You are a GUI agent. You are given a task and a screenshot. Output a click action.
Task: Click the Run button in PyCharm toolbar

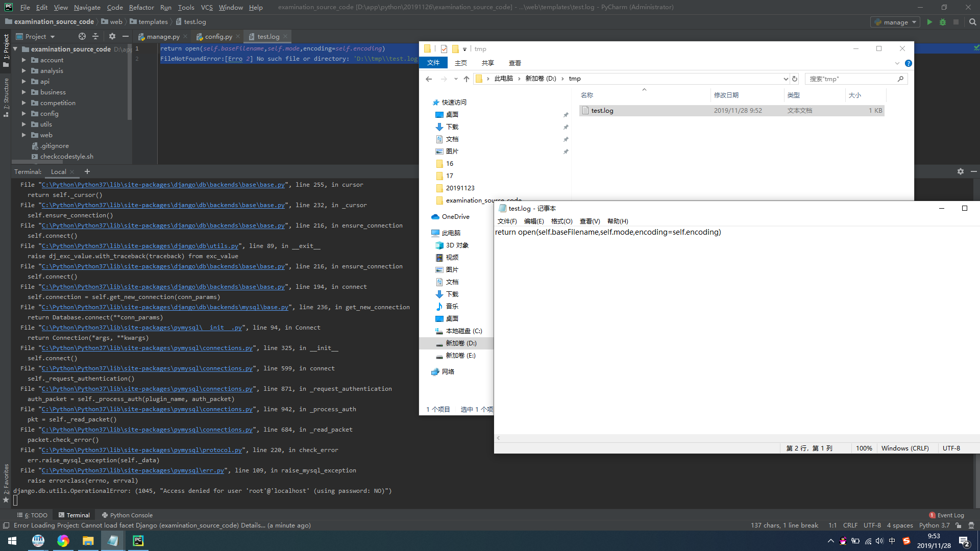[x=929, y=22]
